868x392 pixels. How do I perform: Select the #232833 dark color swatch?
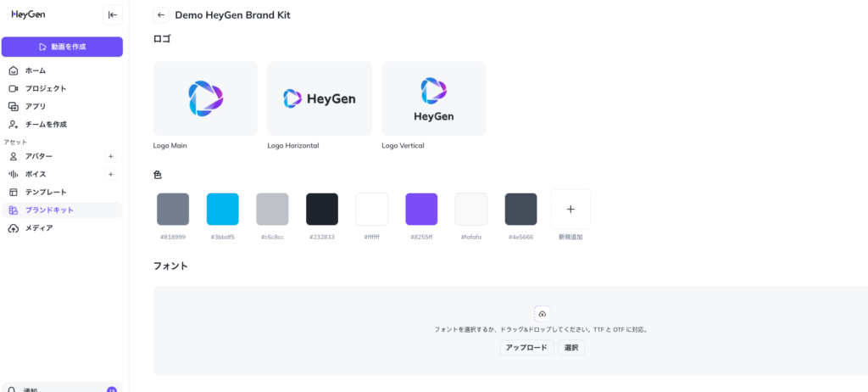pos(322,209)
